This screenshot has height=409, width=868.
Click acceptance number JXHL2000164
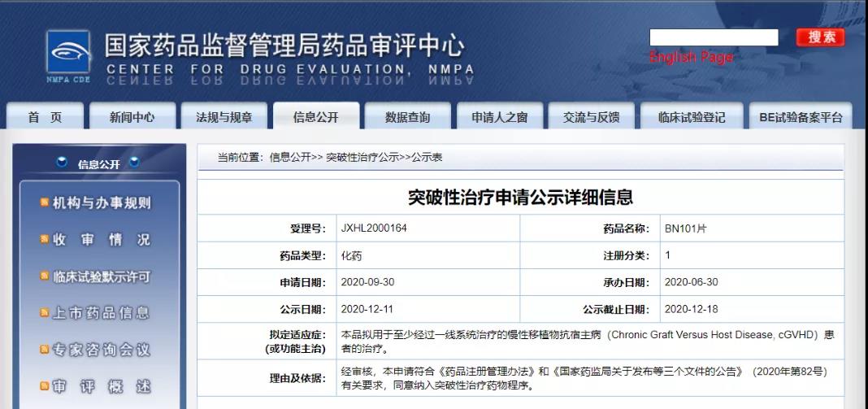click(x=374, y=228)
